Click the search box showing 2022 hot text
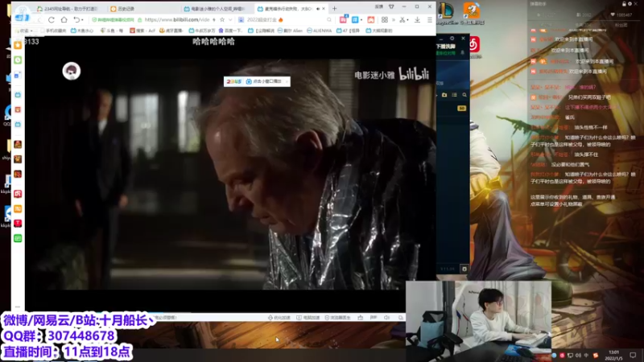This screenshot has width=644, height=362. [283, 19]
